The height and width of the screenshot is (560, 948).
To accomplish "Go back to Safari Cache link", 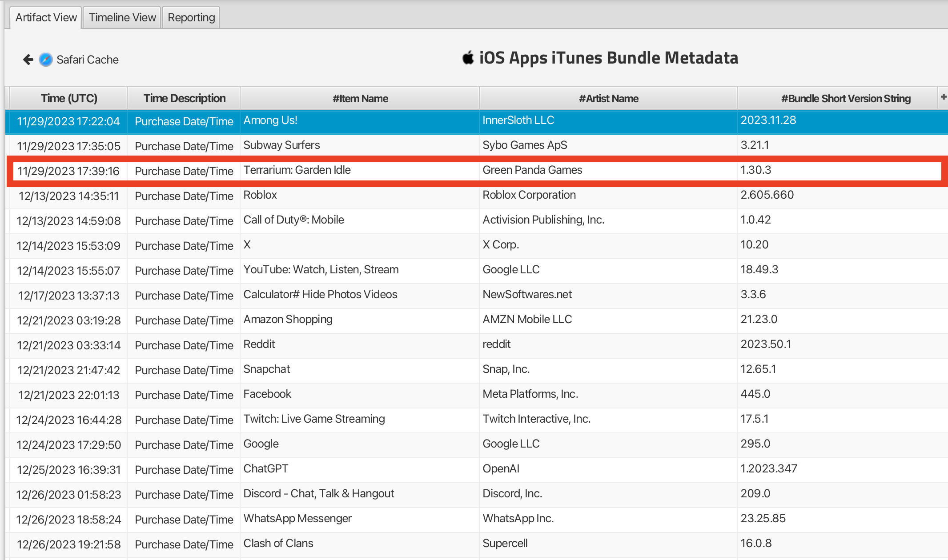I will (88, 60).
